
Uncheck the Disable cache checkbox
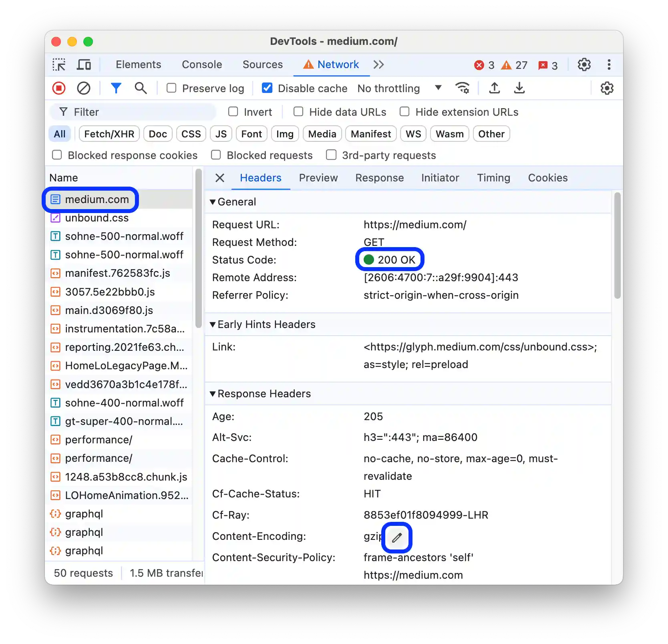coord(267,88)
